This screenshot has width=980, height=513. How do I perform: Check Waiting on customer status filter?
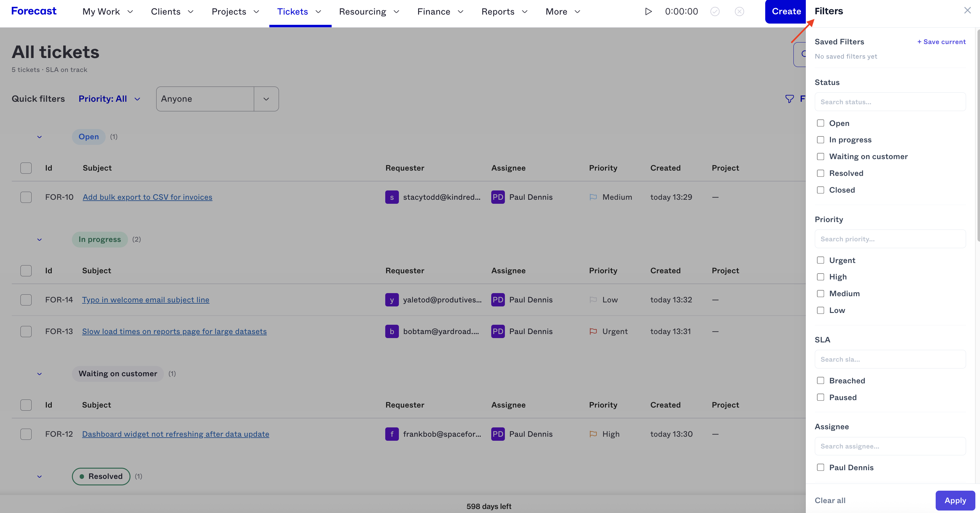pyautogui.click(x=820, y=157)
